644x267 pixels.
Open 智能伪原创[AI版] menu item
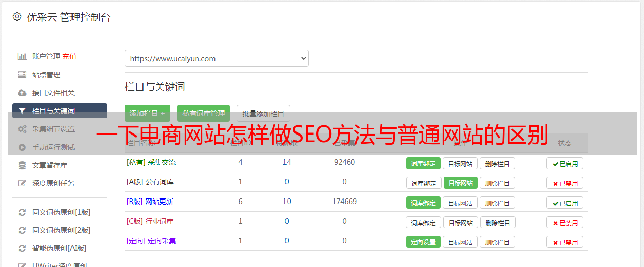click(x=59, y=248)
